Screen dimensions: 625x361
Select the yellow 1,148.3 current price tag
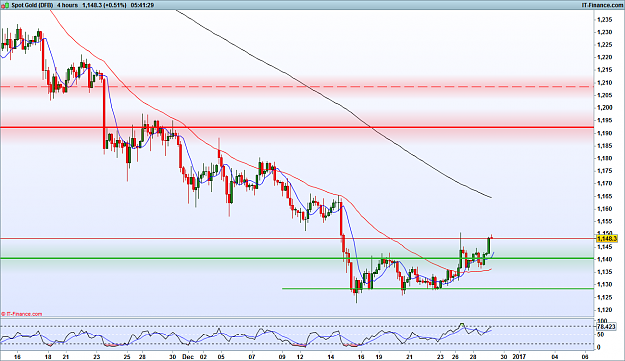[607, 239]
